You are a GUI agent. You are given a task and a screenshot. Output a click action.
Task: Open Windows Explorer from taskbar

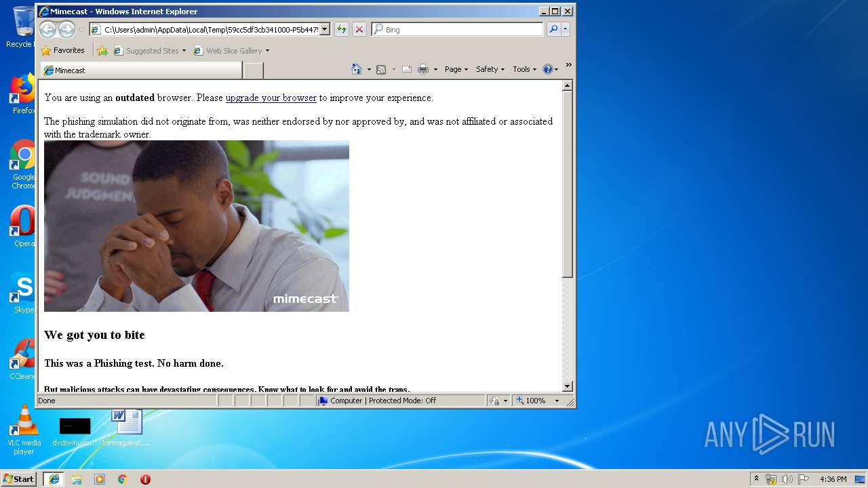pos(77,479)
